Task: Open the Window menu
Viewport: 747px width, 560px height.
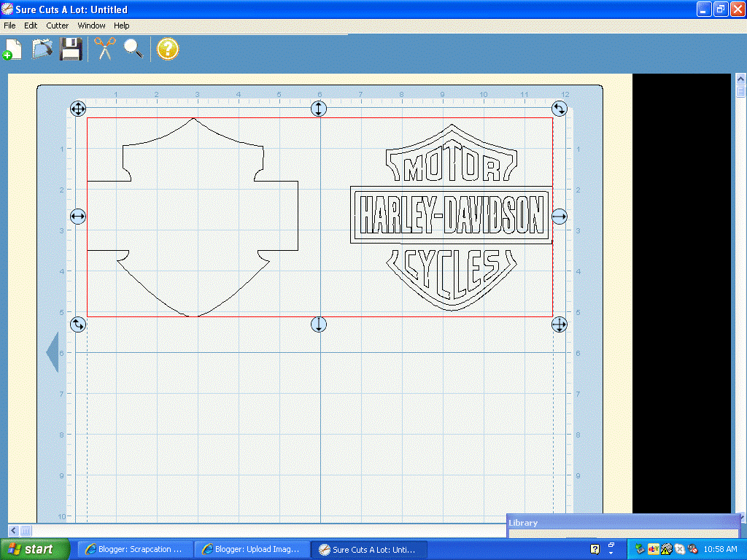Action: [91, 26]
